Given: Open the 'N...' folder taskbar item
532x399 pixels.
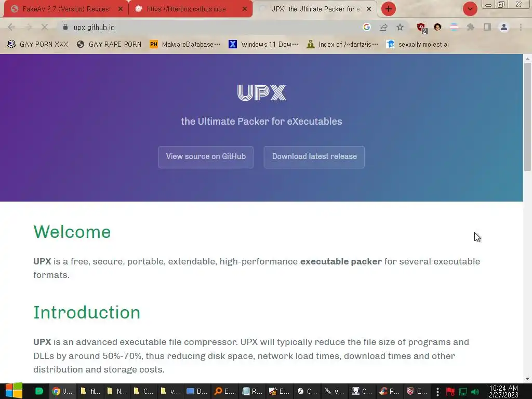Looking at the screenshot, I should (x=116, y=391).
